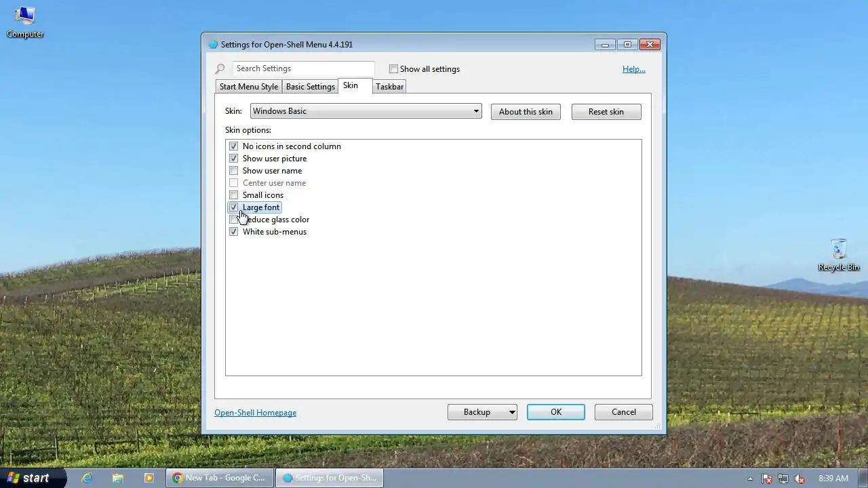
Task: Switch to the Taskbar tab
Action: [x=389, y=87]
